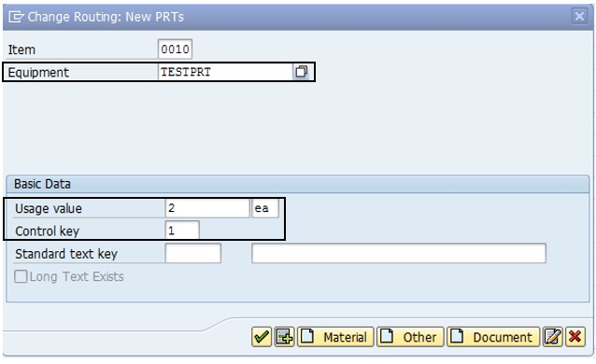The height and width of the screenshot is (364, 596).
Task: Cancel the dialog with the red X icon
Action: pos(575,337)
